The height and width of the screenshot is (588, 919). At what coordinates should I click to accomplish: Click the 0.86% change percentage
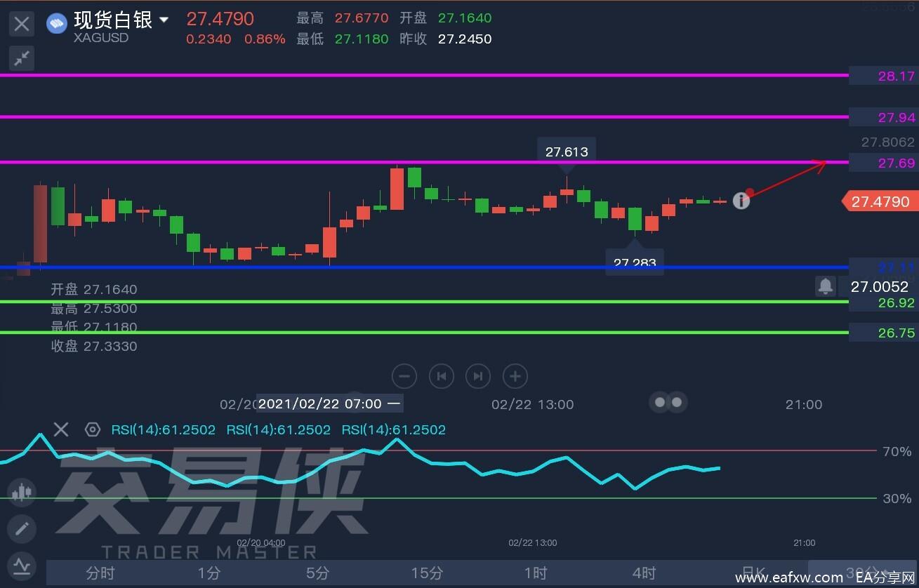(x=265, y=39)
